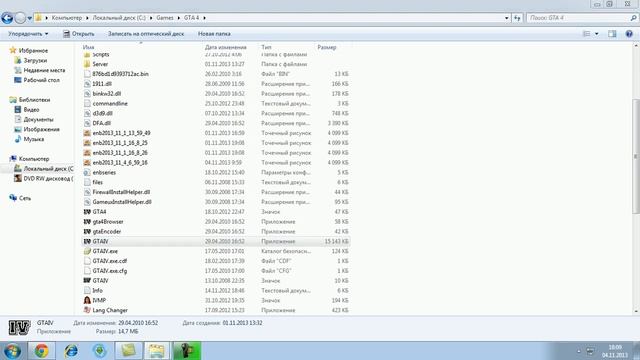The width and height of the screenshot is (640, 360).
Task: Open the Документы library
Action: [x=38, y=119]
